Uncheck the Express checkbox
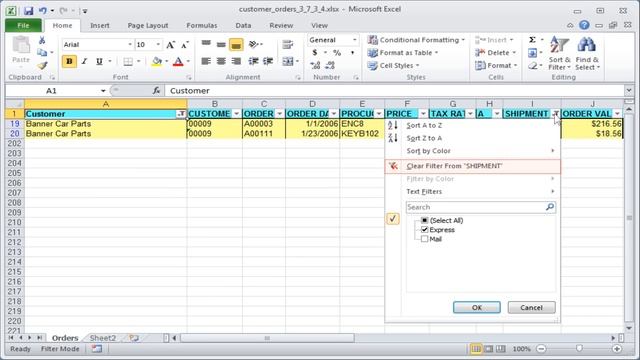Image resolution: width=640 pixels, height=360 pixels. point(424,230)
